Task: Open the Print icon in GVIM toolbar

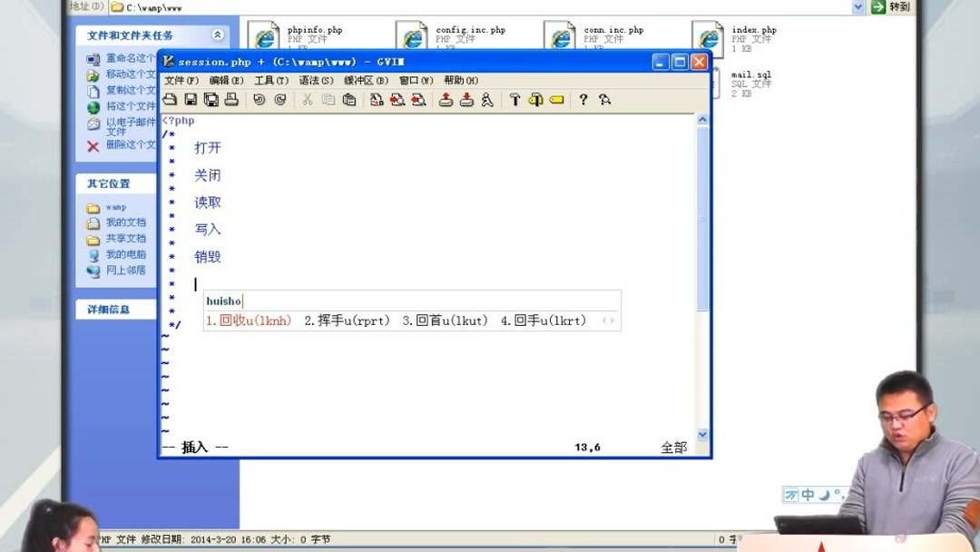Action: (232, 100)
